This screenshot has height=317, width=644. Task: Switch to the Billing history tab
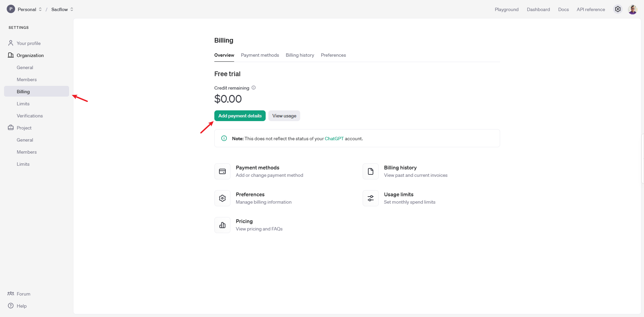point(300,55)
